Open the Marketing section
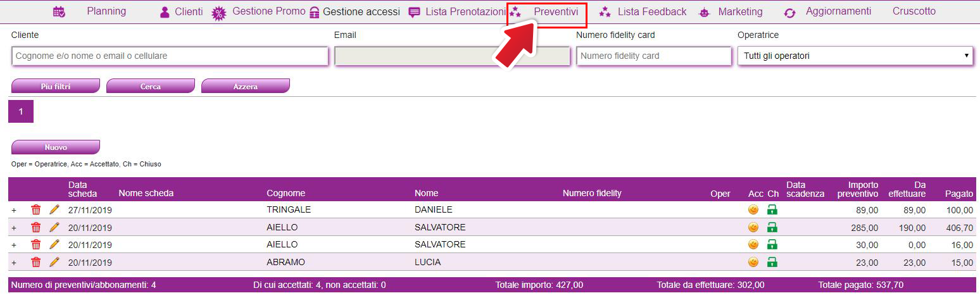This screenshot has height=305, width=980. pyautogui.click(x=740, y=11)
